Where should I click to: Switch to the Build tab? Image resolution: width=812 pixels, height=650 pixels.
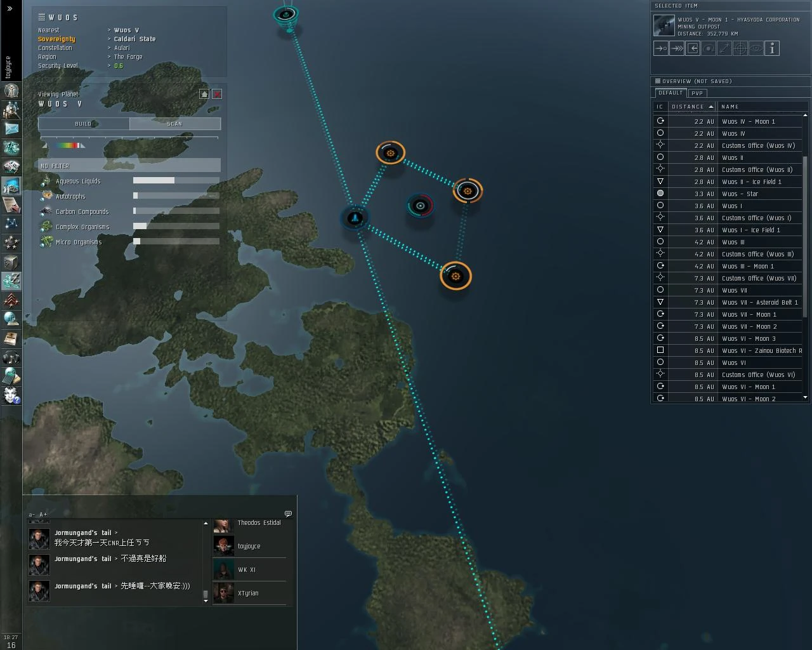84,124
